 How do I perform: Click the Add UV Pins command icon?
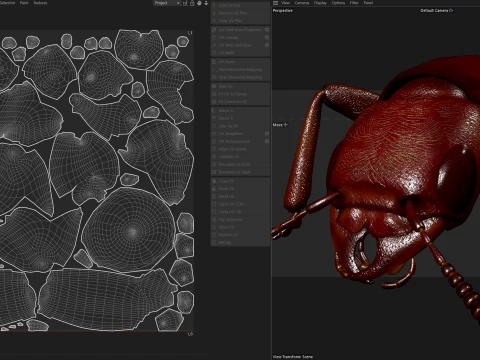tap(214, 6)
